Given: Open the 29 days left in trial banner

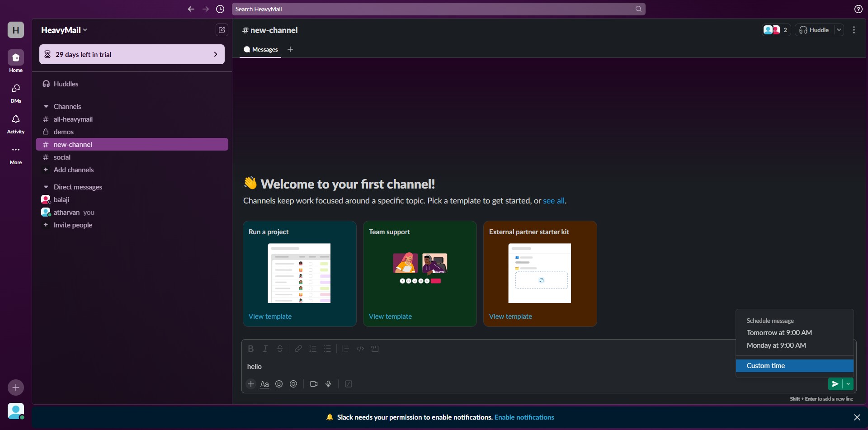Looking at the screenshot, I should point(132,54).
